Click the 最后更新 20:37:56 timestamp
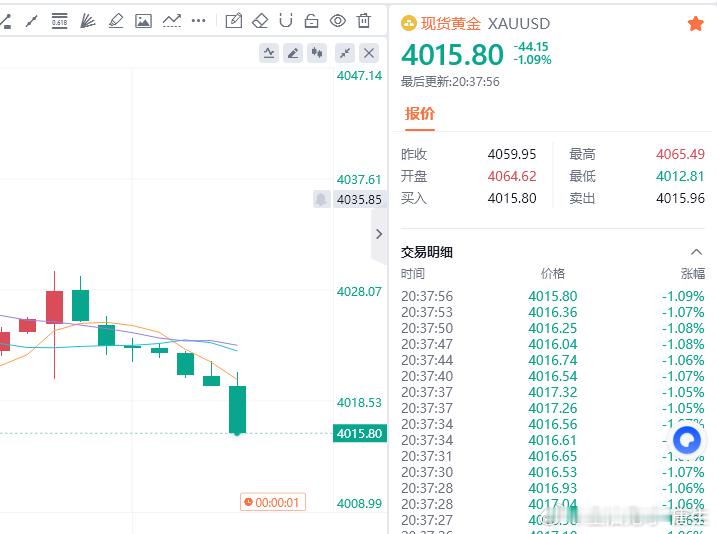Image resolution: width=717 pixels, height=534 pixels. click(x=450, y=82)
